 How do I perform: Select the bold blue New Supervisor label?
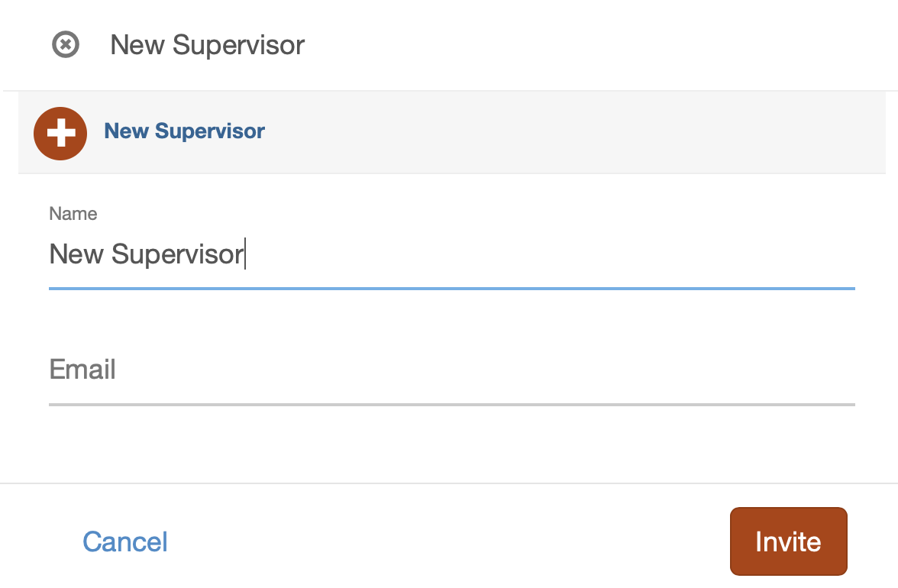[x=185, y=131]
